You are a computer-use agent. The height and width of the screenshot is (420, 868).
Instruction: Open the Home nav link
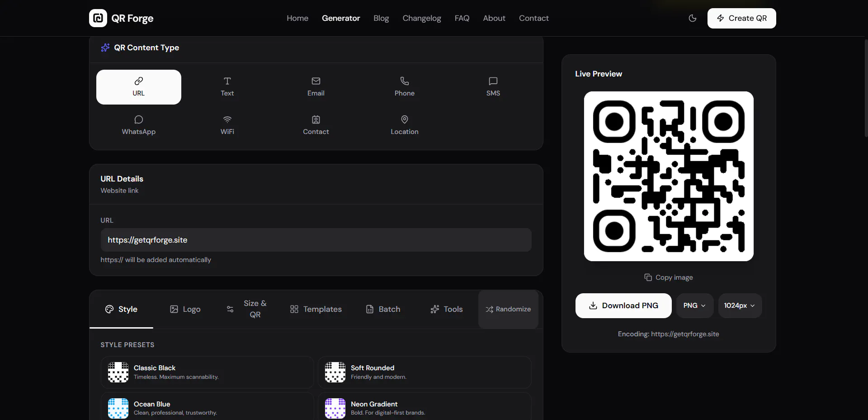297,18
